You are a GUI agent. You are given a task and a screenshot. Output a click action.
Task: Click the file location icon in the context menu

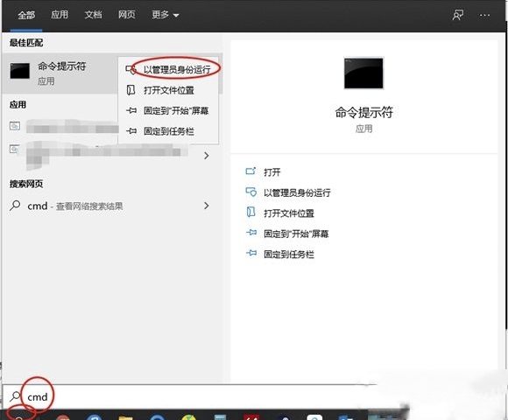point(131,90)
